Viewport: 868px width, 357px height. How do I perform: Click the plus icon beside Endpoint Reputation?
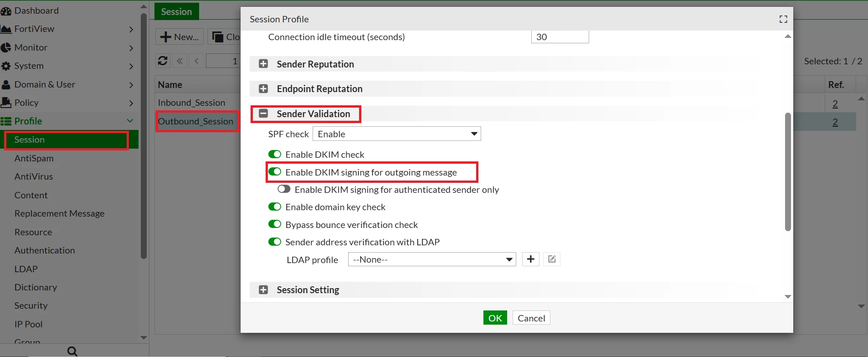(x=263, y=88)
